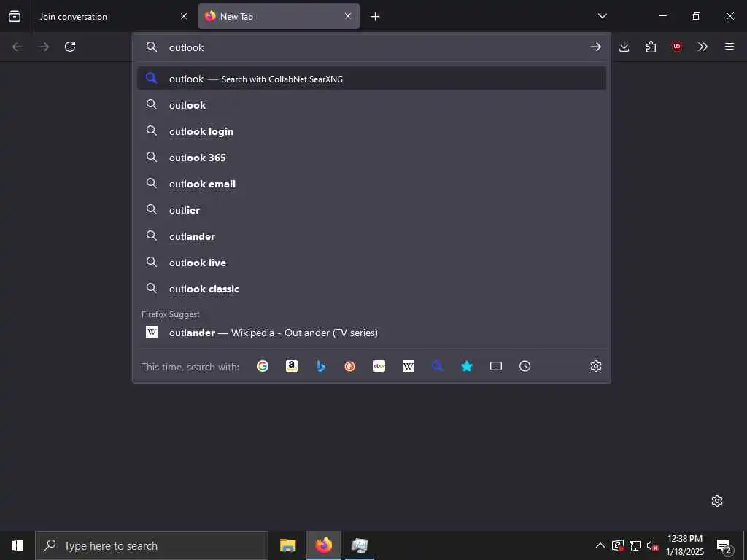Reload the current page
This screenshot has width=747, height=560.
click(x=70, y=47)
